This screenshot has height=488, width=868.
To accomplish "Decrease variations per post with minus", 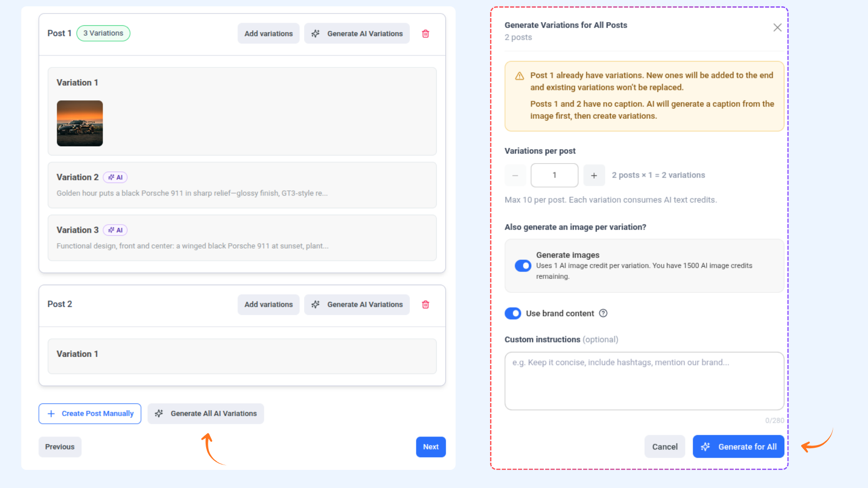I will pyautogui.click(x=515, y=175).
